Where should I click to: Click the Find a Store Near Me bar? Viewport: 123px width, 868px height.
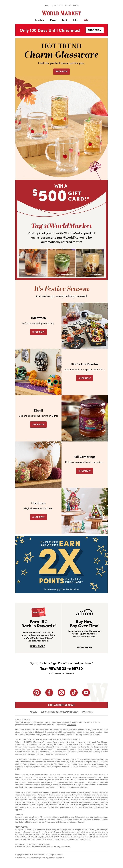61,705
